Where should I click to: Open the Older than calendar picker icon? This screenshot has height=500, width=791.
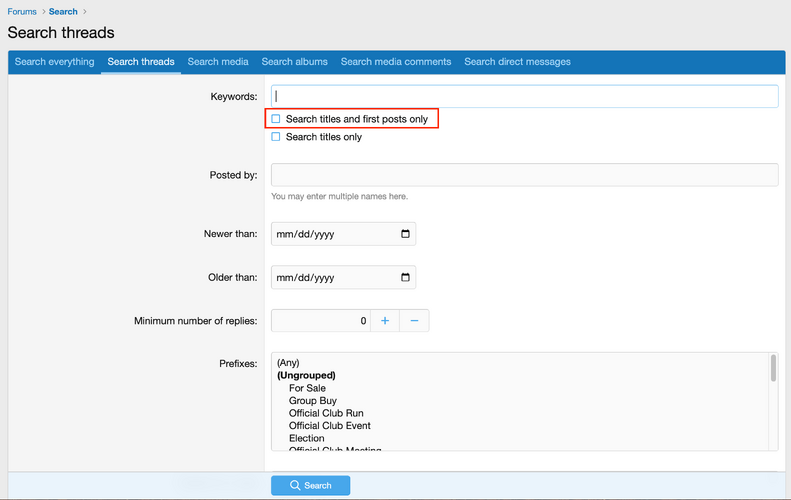tap(405, 277)
